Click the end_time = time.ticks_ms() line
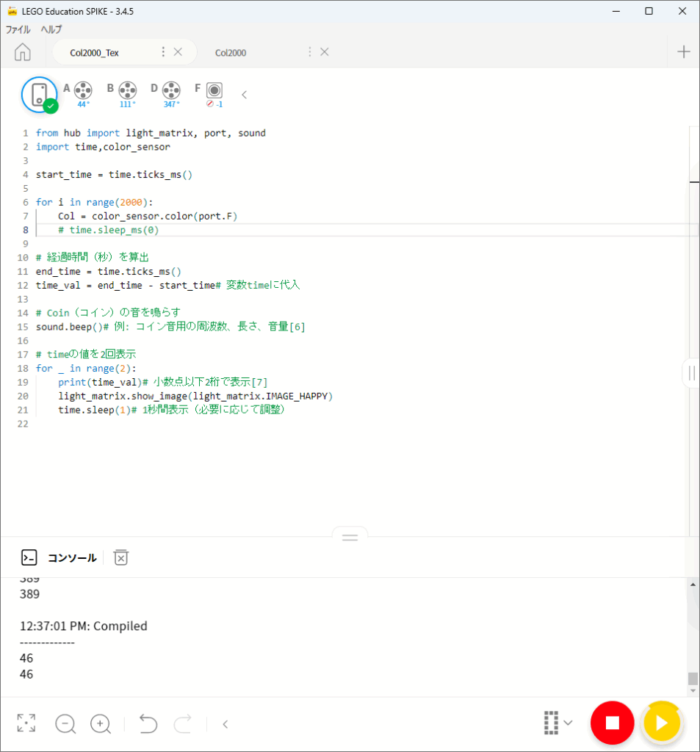 point(109,272)
